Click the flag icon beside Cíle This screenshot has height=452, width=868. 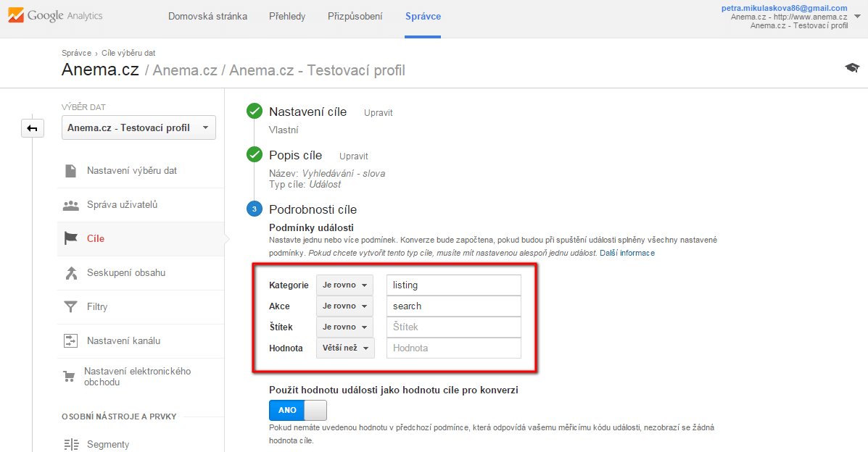pos(71,238)
